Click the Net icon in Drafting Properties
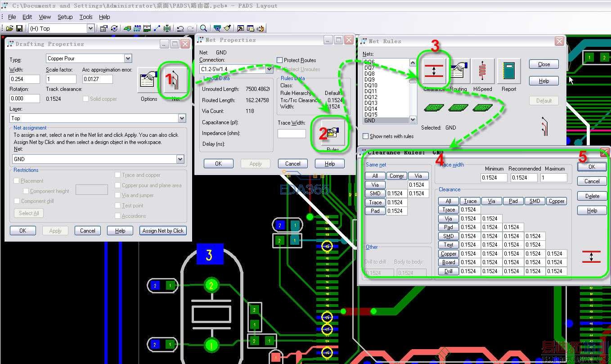This screenshot has height=364, width=611. pyautogui.click(x=175, y=81)
